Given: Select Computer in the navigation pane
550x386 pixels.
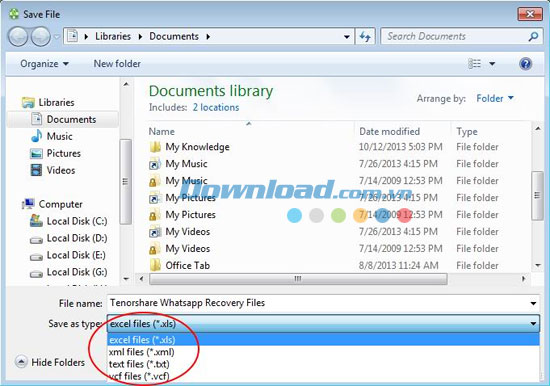Looking at the screenshot, I should (52, 204).
